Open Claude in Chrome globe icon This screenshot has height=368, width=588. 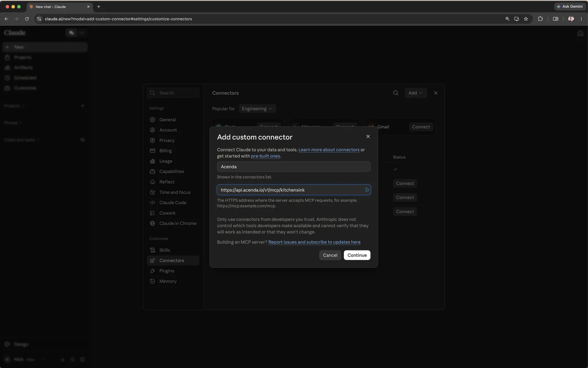point(153,223)
